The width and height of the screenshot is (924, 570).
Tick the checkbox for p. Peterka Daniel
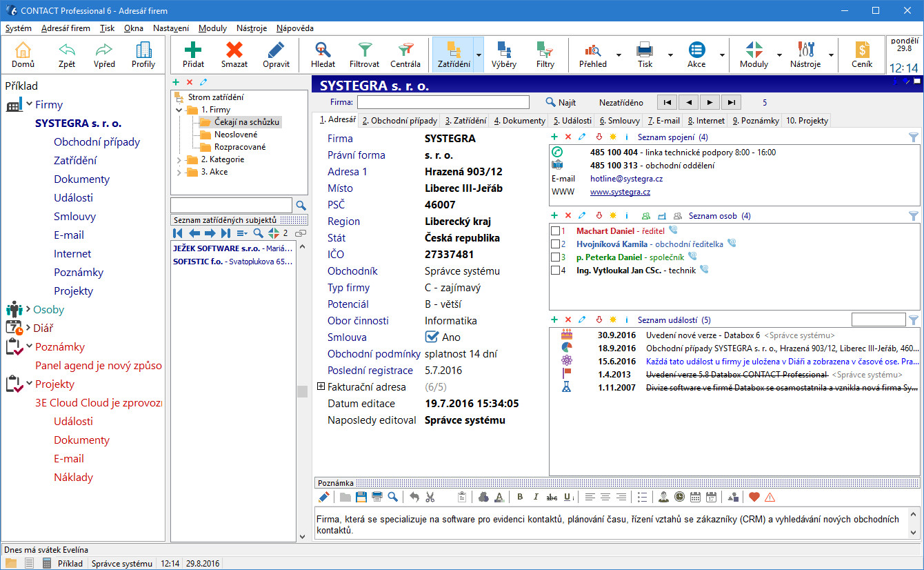(x=555, y=257)
